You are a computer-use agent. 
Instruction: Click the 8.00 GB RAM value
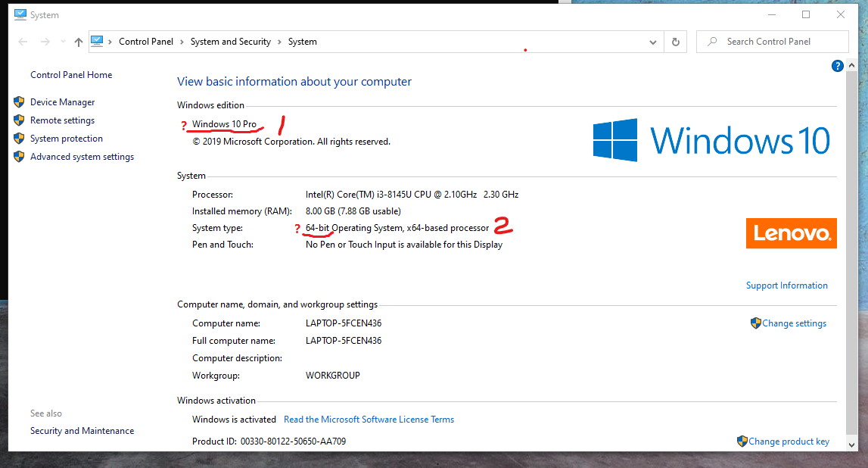click(x=353, y=211)
